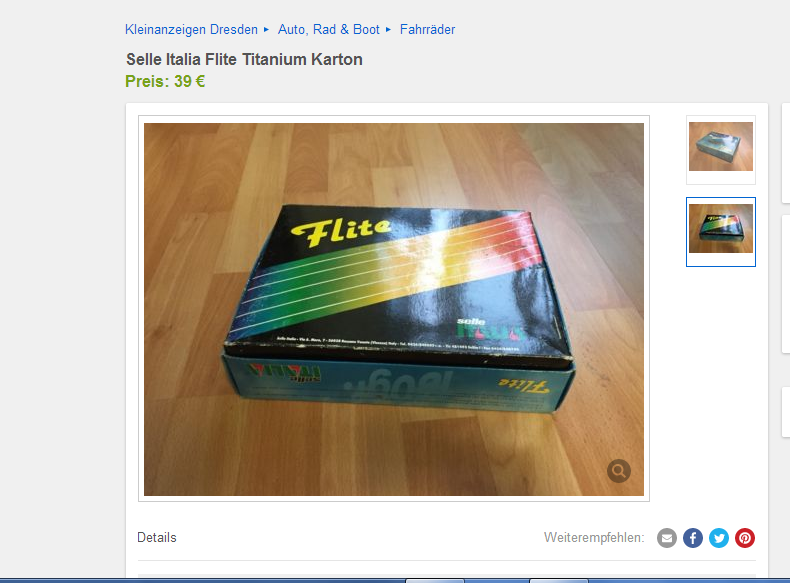The width and height of the screenshot is (790, 583).
Task: Click the price text 39 €
Action: click(x=189, y=81)
